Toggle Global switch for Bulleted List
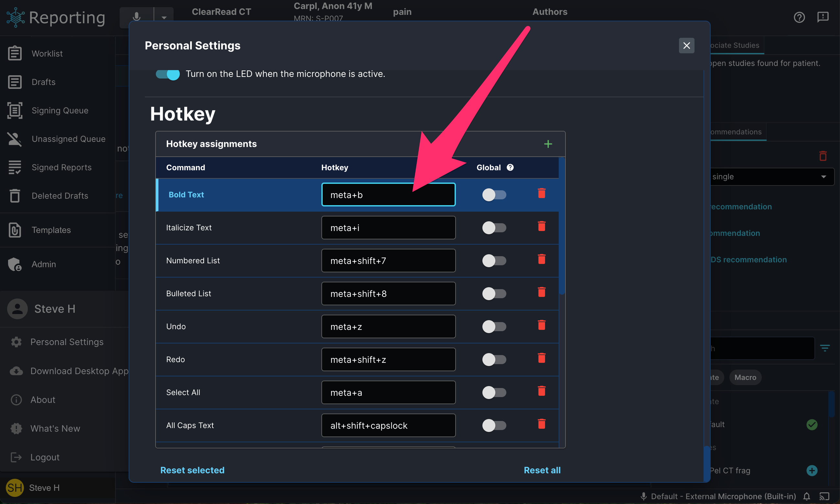 coord(494,293)
